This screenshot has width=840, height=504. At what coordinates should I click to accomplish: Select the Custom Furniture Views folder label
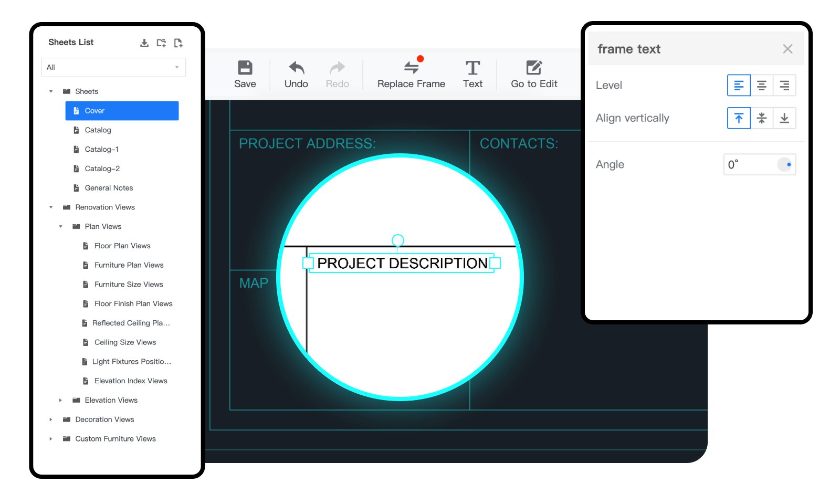[x=115, y=439]
